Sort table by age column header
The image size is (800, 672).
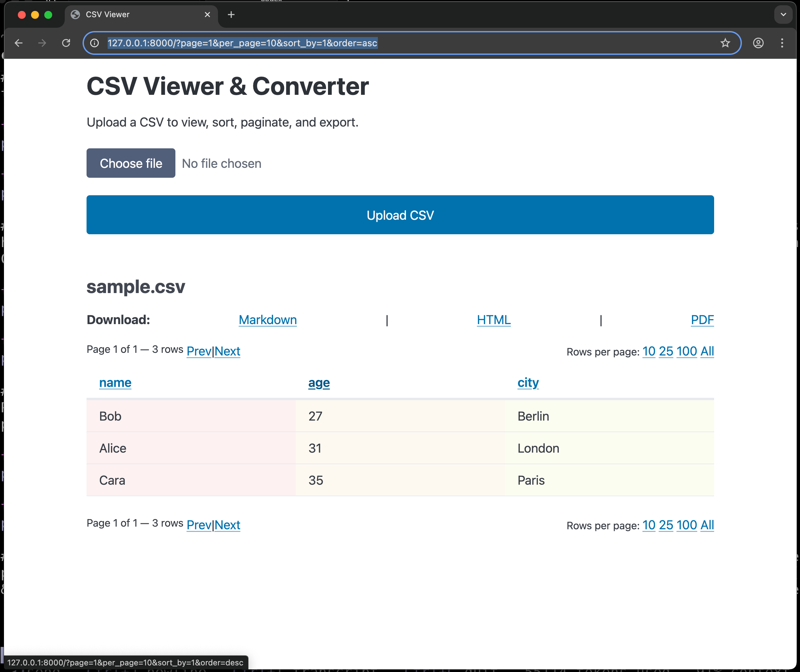(319, 383)
